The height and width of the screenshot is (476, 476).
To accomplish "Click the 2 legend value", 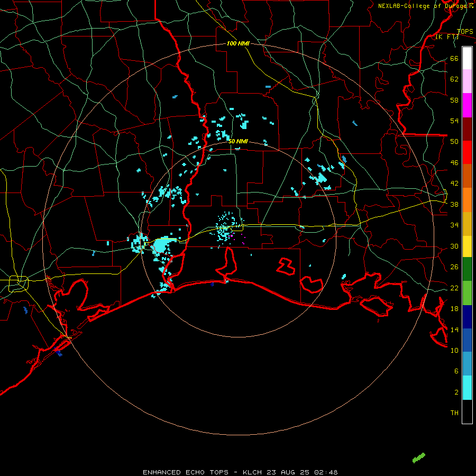I will click(456, 392).
